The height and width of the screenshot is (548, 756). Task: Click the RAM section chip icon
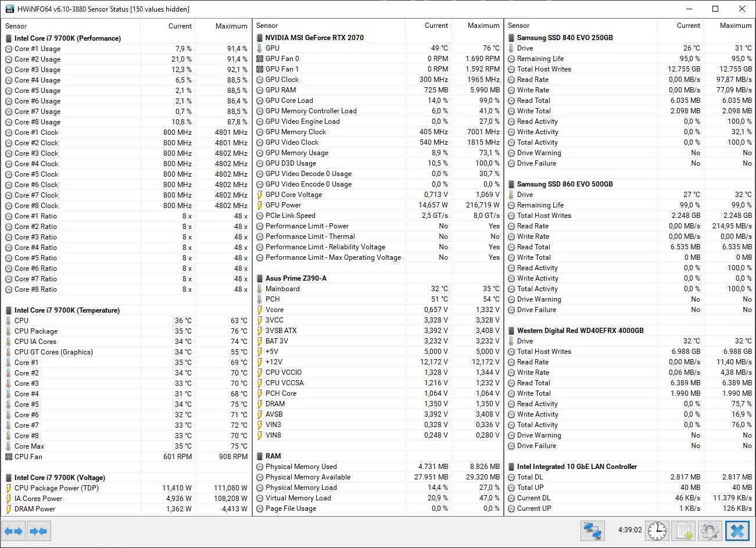coord(260,456)
